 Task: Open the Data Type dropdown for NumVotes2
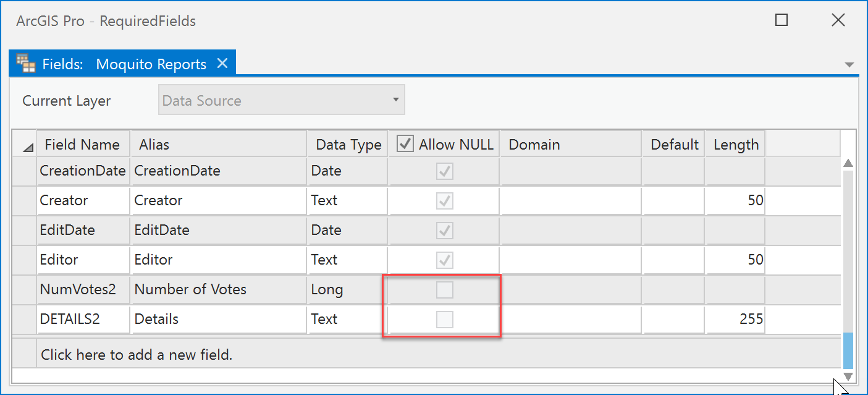[x=347, y=289]
